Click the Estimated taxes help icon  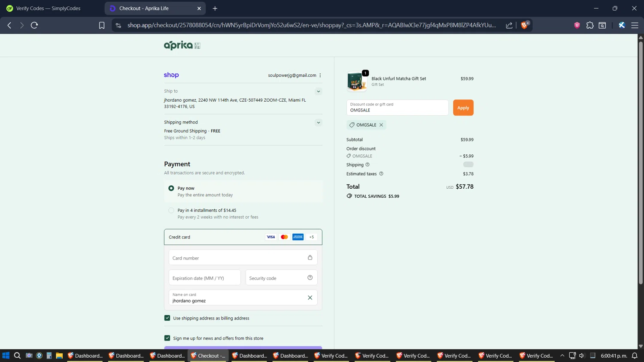(381, 174)
